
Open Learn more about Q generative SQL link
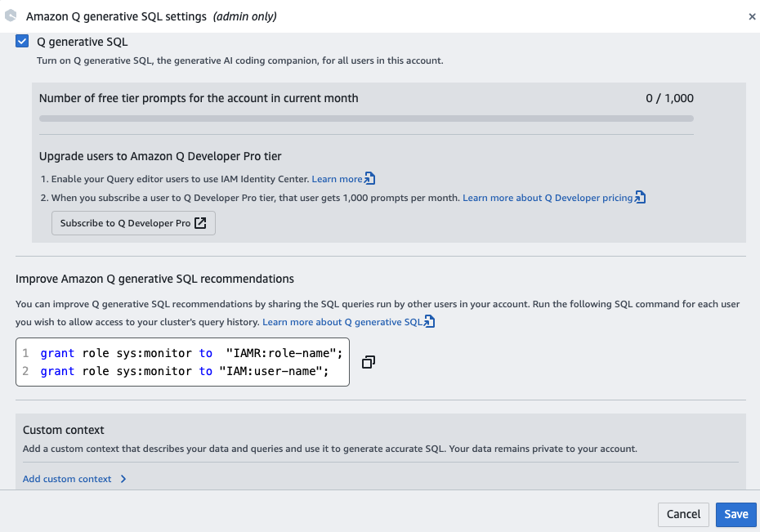click(x=342, y=322)
